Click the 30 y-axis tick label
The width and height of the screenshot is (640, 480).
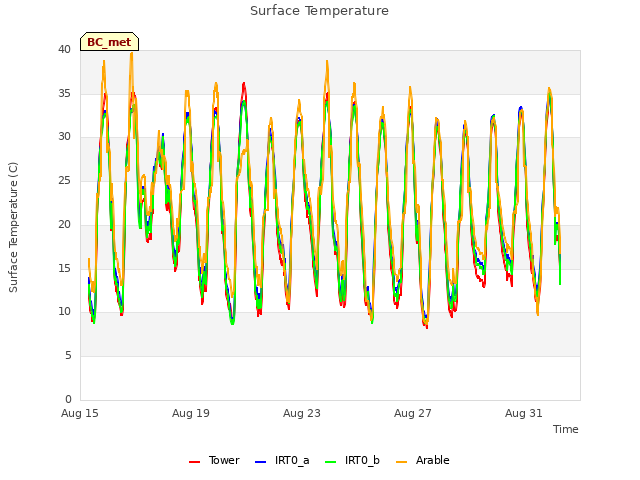[x=64, y=137]
